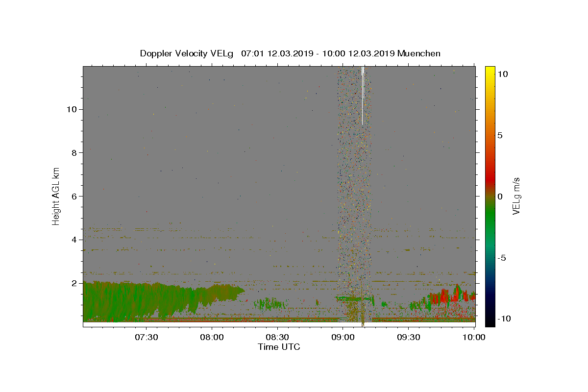Click the height tick label 2

point(73,283)
